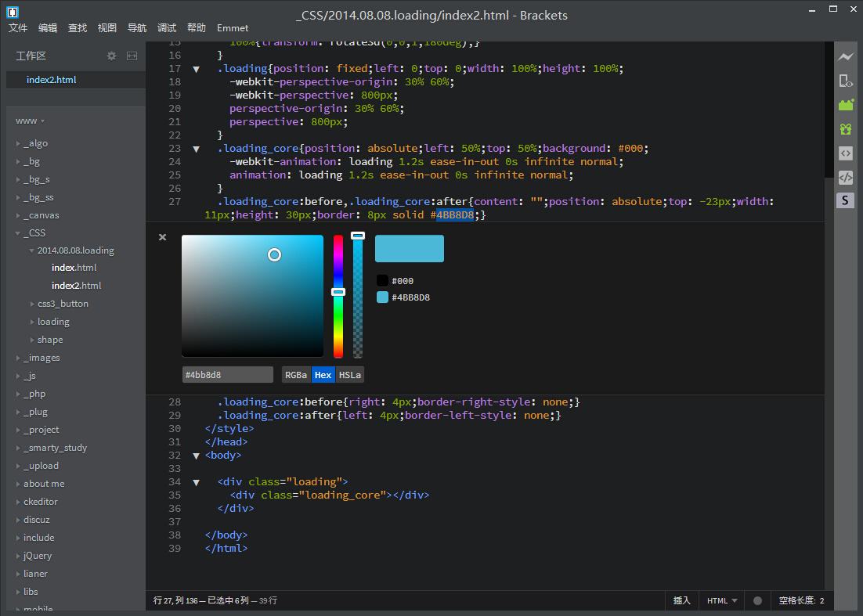Open the HTML language mode dropdown
The image size is (863, 616).
(x=722, y=600)
